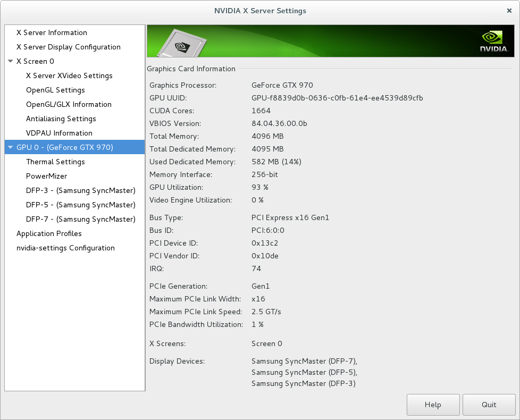This screenshot has width=520, height=420.
Task: Click the Maximum PCIe Link Speed value 2.5 GT/s
Action: pos(266,312)
